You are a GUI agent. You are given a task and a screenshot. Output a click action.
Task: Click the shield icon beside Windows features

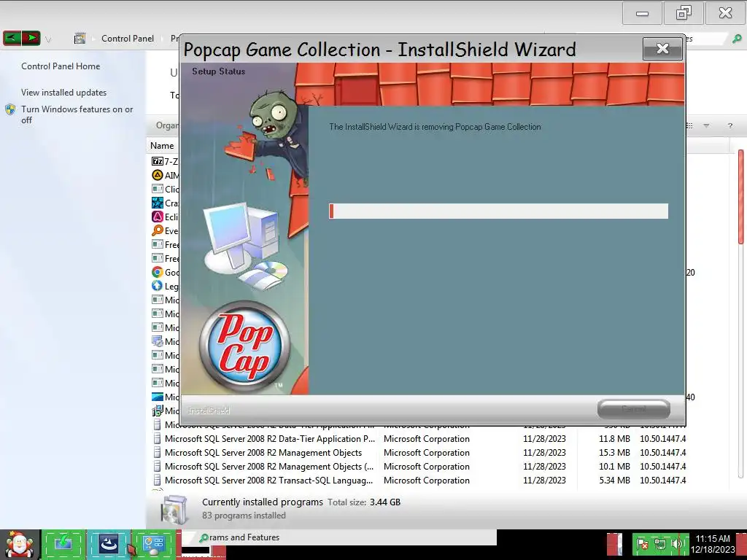[10, 109]
